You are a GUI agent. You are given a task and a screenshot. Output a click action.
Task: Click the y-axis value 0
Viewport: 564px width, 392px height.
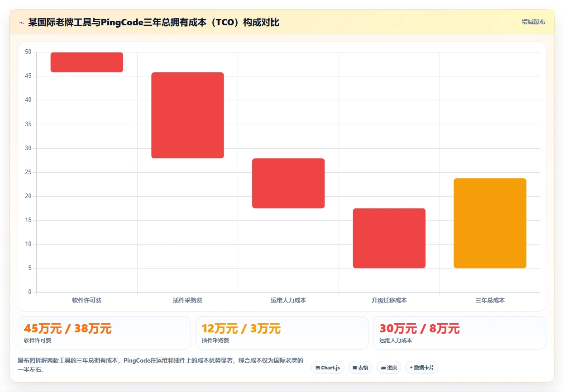(x=30, y=292)
